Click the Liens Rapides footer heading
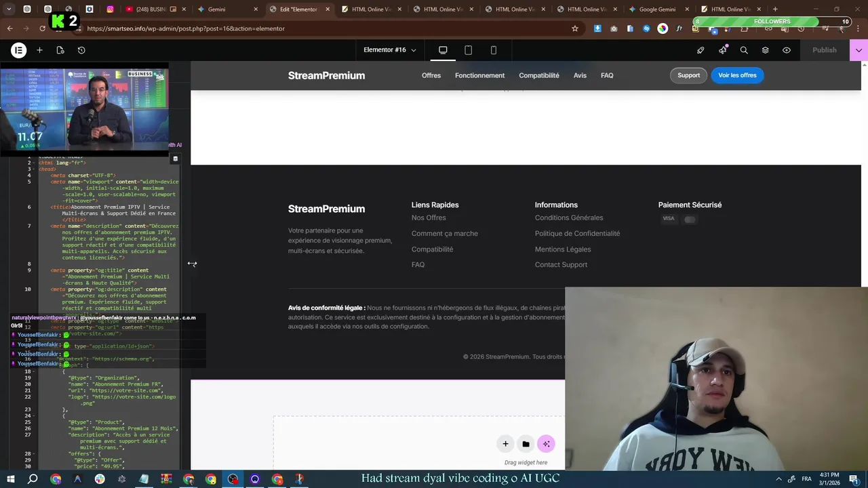The image size is (868, 488). click(x=435, y=205)
